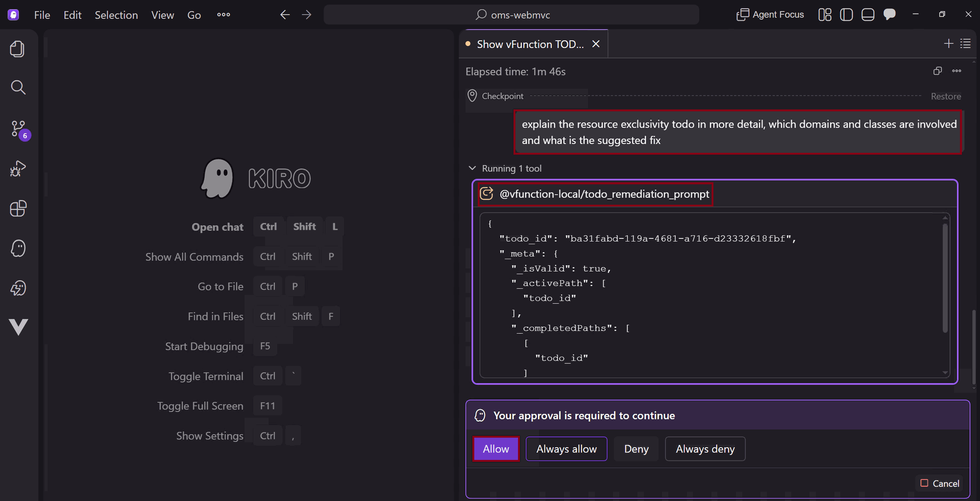Screen dimensions: 980x501
Task: Enable Agent Focus mode
Action: coord(770,15)
